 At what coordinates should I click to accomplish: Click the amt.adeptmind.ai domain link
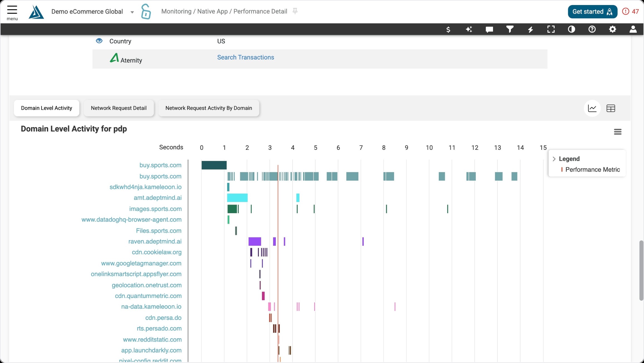pos(158,198)
